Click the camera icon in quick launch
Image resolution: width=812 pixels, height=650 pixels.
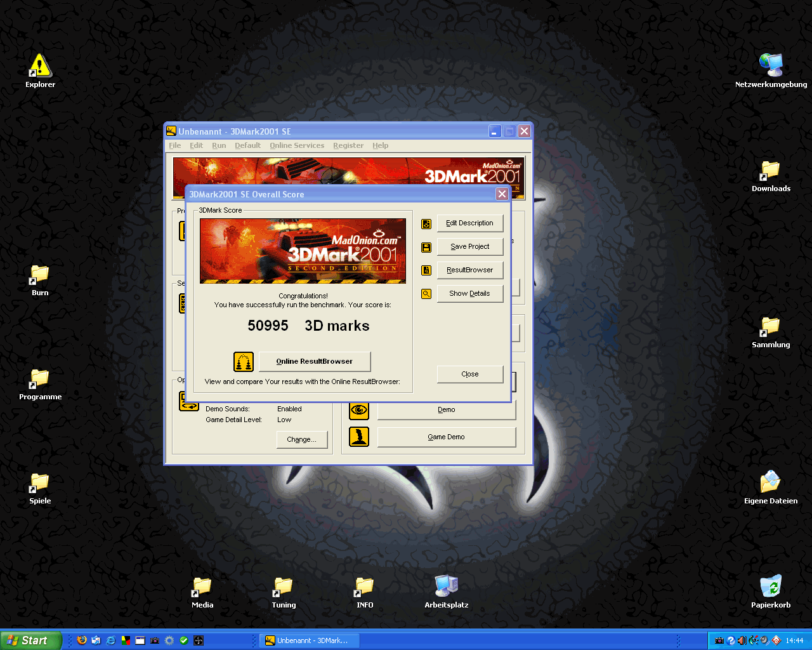(x=155, y=640)
